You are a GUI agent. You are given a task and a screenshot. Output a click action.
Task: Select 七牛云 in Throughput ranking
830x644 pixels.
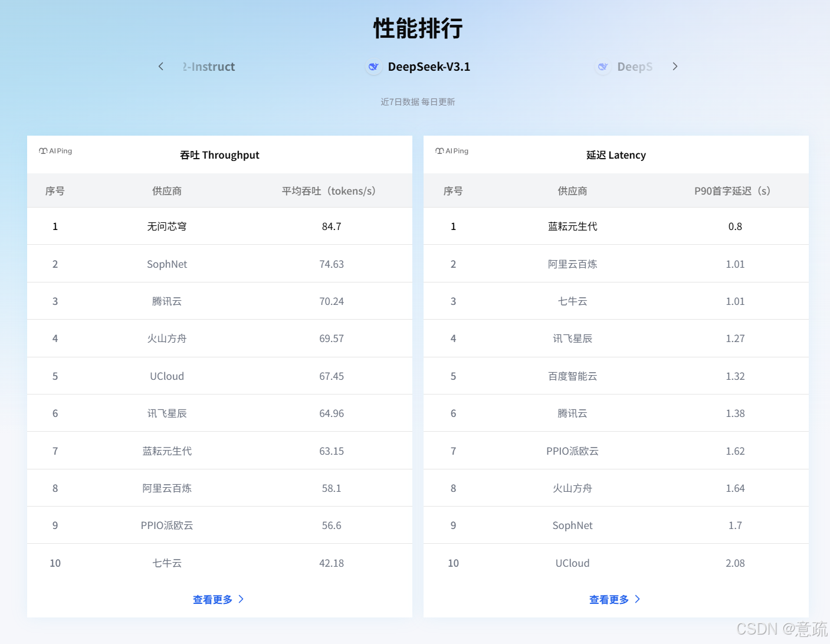167,563
